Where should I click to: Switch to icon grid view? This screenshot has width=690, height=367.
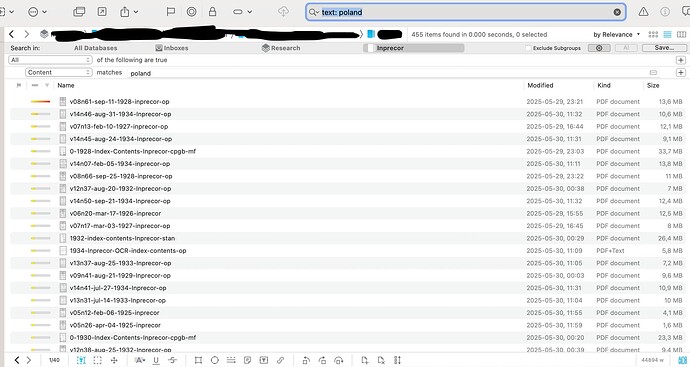pos(653,34)
